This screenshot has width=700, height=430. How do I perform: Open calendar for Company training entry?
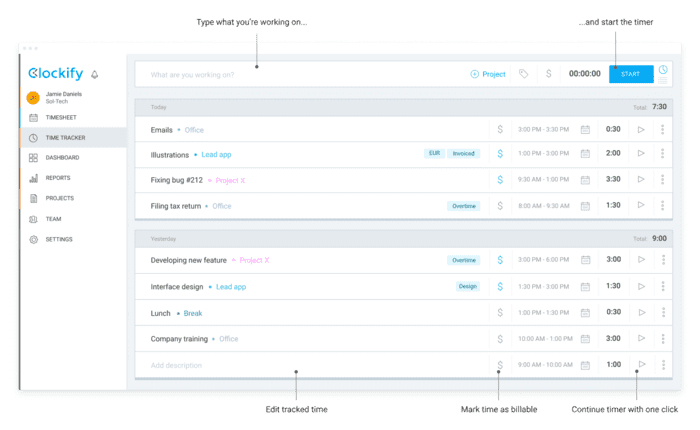[x=585, y=339]
